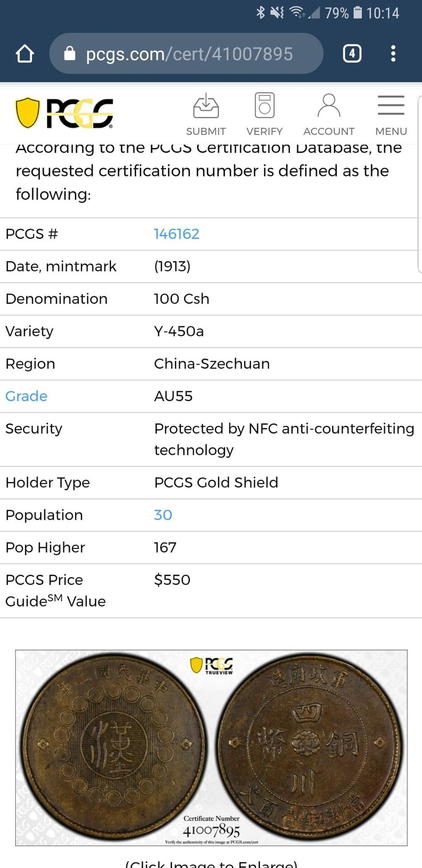Tap the Wi-Fi indicator in the status bar

(x=297, y=13)
